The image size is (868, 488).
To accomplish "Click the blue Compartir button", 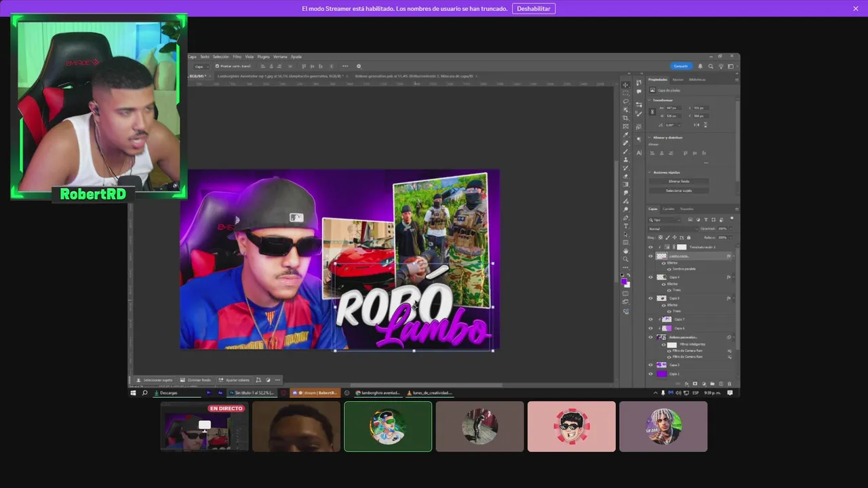I will 681,66.
